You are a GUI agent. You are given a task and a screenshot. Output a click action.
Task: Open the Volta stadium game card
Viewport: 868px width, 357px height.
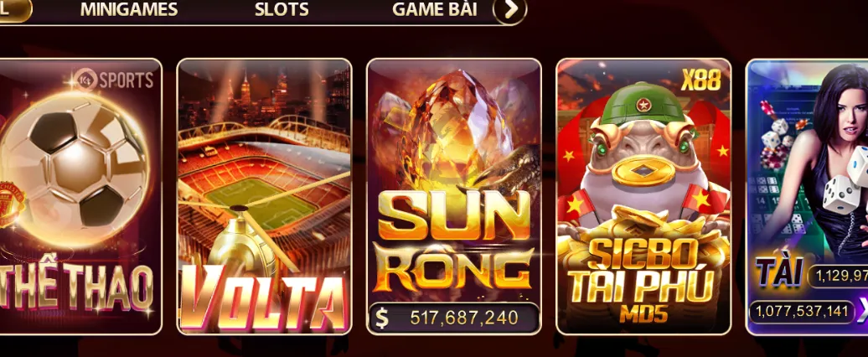tap(264, 196)
